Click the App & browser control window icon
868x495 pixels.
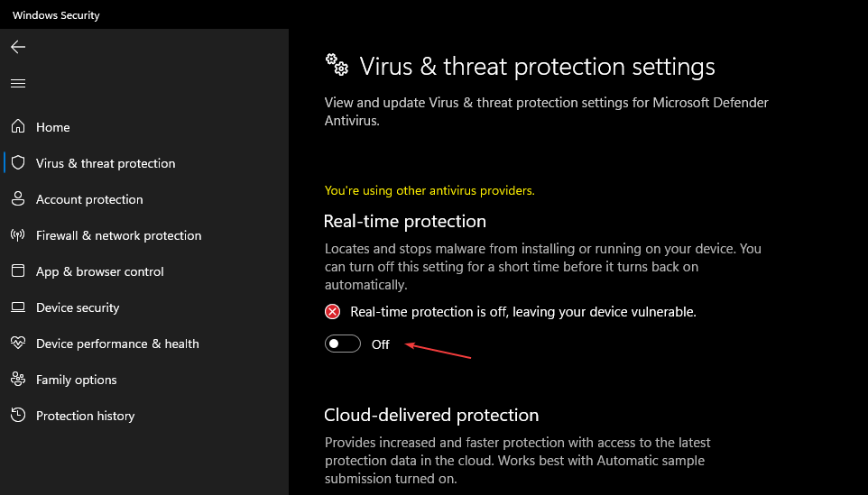point(18,271)
